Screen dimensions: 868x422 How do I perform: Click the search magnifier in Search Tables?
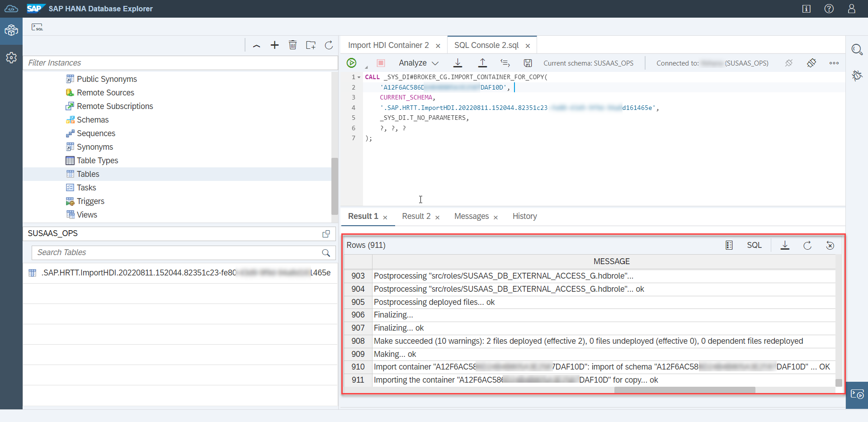326,253
